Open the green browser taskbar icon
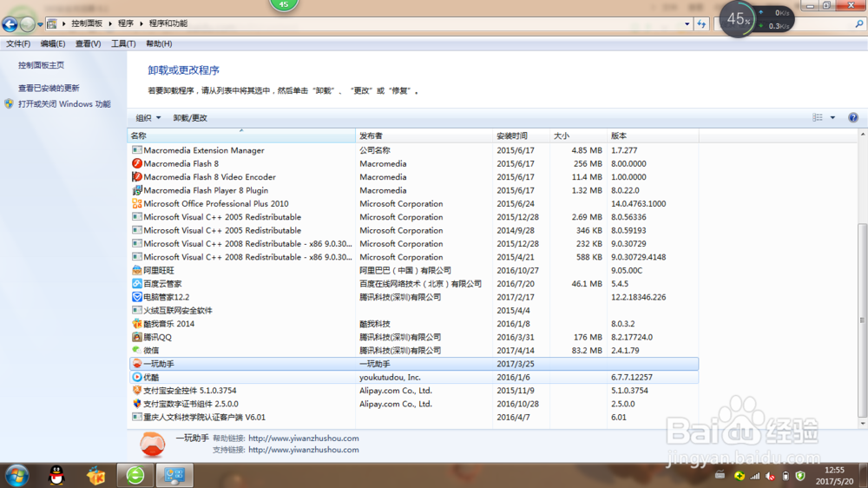 point(135,475)
